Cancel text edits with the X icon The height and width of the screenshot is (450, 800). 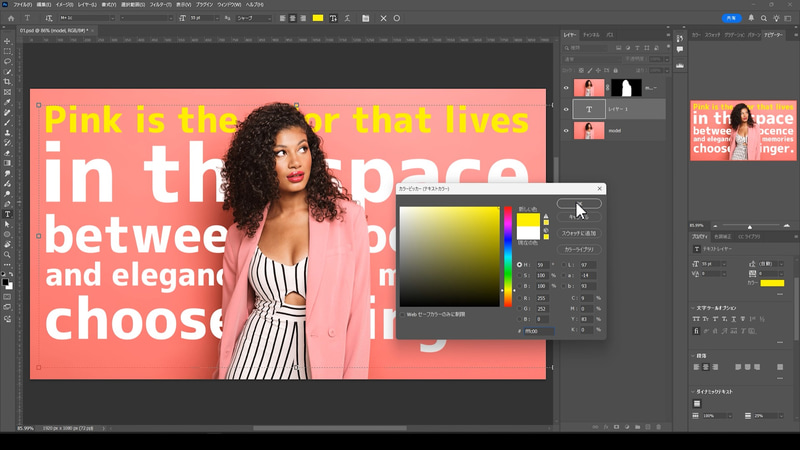[383, 18]
